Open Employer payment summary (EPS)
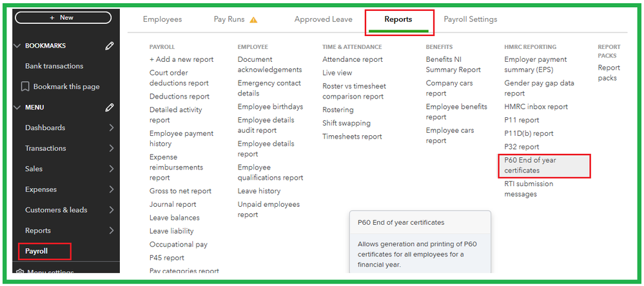This screenshot has width=644, height=286. coord(536,65)
